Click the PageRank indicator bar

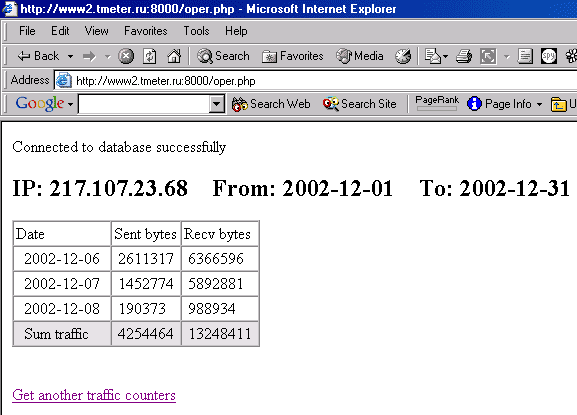coord(437,109)
